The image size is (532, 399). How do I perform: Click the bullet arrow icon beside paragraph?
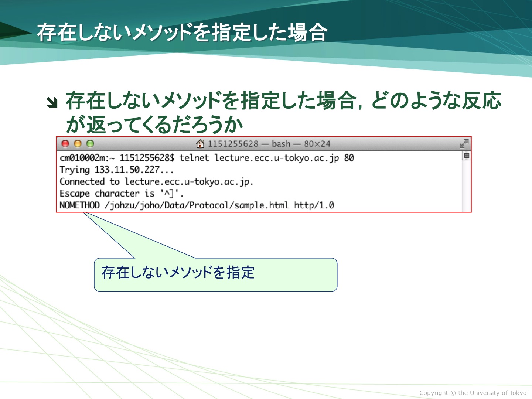(x=52, y=102)
